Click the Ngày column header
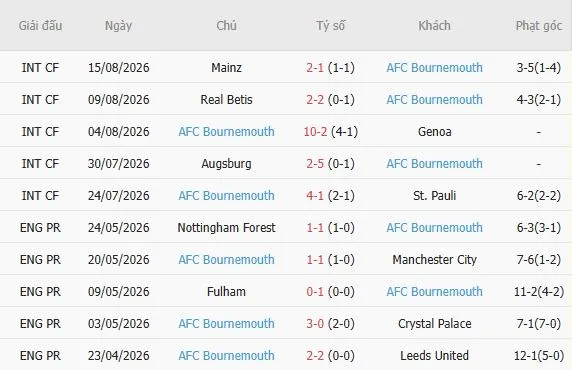The image size is (572, 370). [118, 26]
